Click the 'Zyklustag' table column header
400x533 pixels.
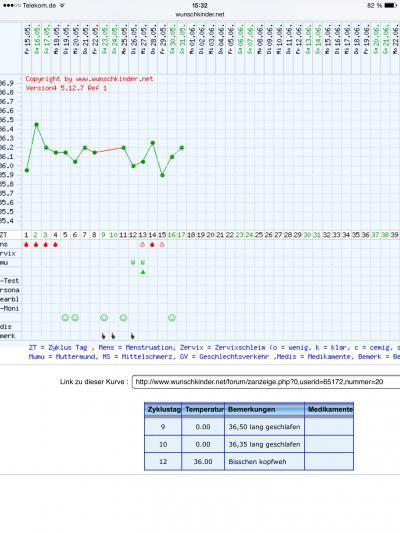(x=163, y=410)
